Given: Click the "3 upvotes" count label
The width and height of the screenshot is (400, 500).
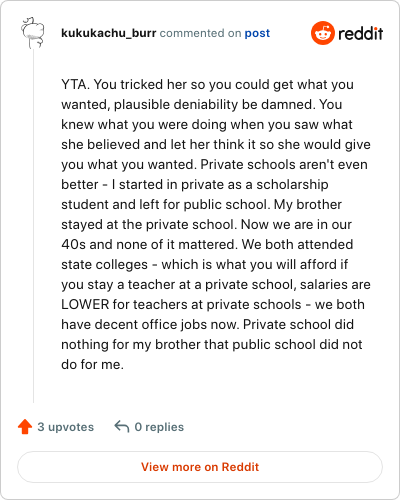Looking at the screenshot, I should pyautogui.click(x=66, y=427).
